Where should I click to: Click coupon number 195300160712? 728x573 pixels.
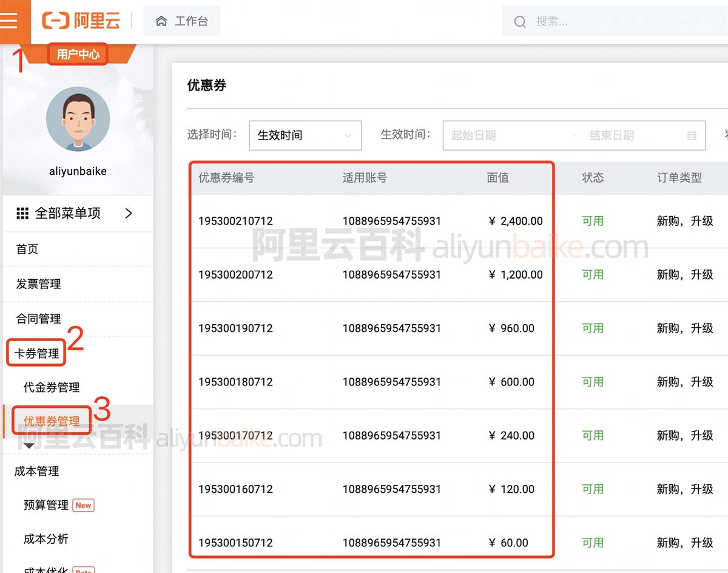pyautogui.click(x=235, y=489)
